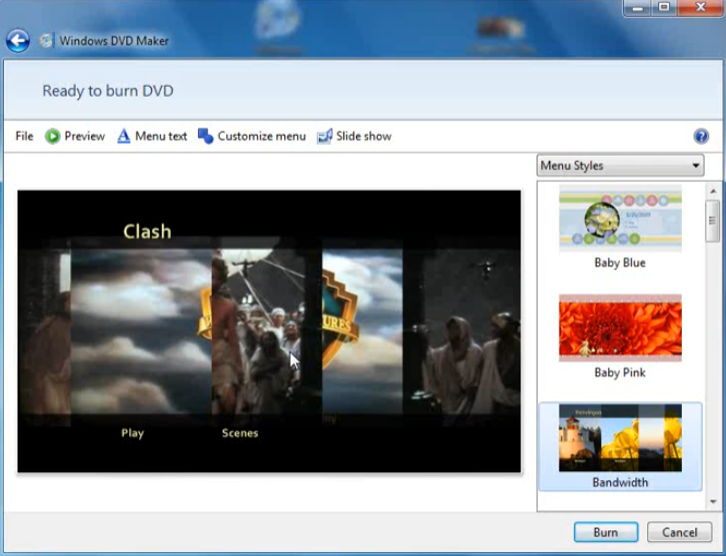The image size is (726, 556).
Task: Click the Scenes label in the menu preview
Action: click(240, 433)
